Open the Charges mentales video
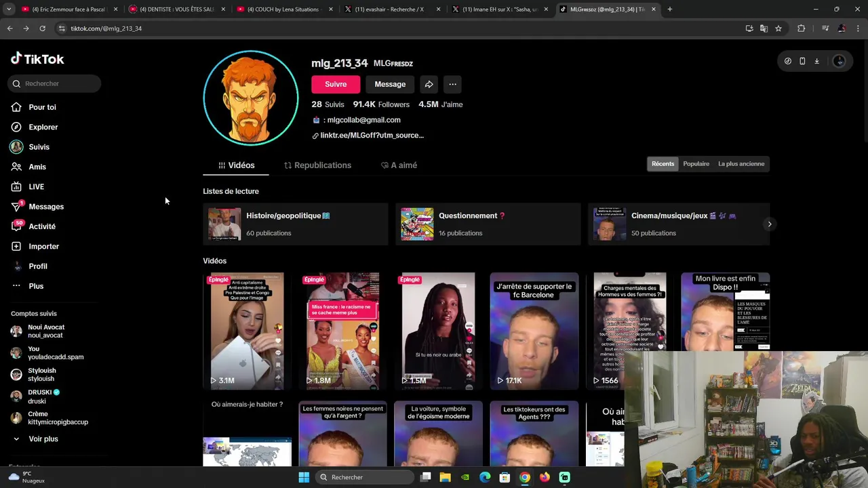 point(630,331)
